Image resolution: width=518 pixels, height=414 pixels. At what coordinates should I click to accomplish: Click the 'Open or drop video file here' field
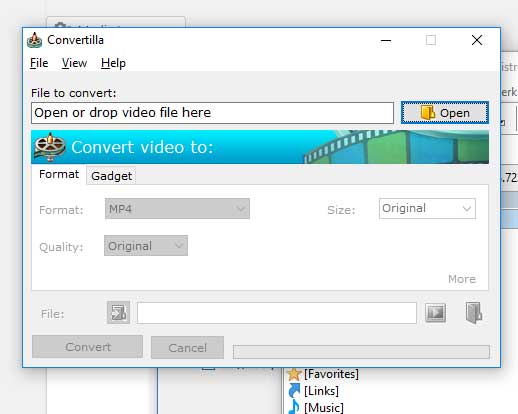(212, 113)
